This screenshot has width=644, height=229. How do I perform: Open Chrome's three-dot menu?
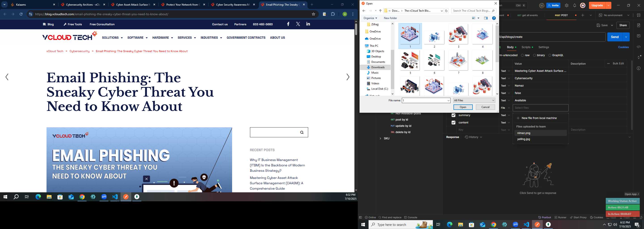pos(353,14)
